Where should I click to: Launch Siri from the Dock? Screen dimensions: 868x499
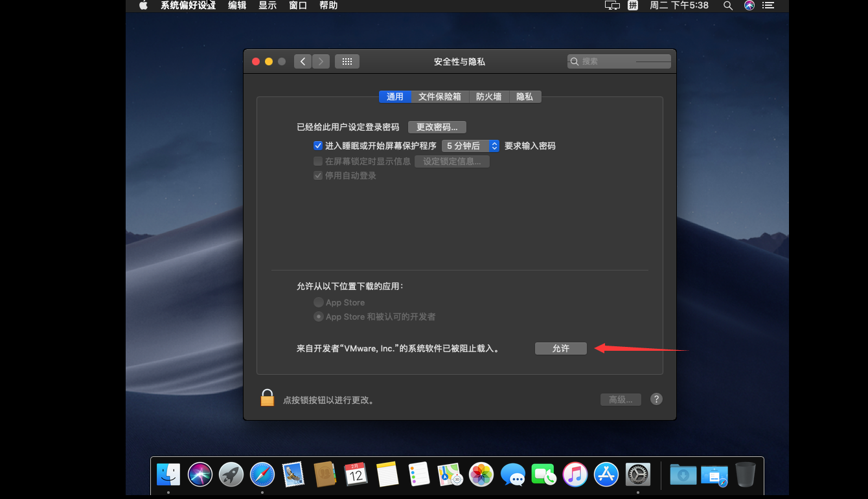tap(200, 474)
